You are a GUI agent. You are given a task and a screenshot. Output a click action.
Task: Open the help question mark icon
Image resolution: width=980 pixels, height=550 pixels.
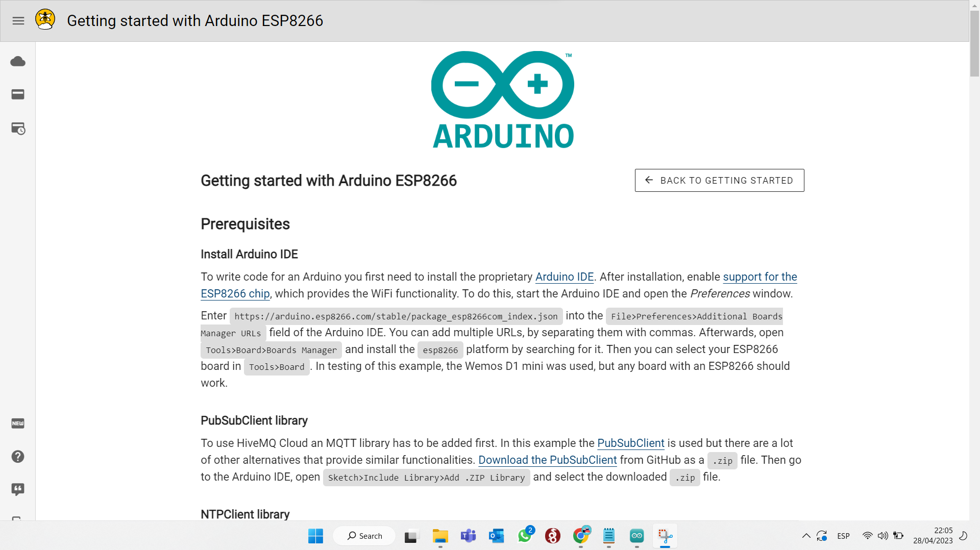[18, 457]
